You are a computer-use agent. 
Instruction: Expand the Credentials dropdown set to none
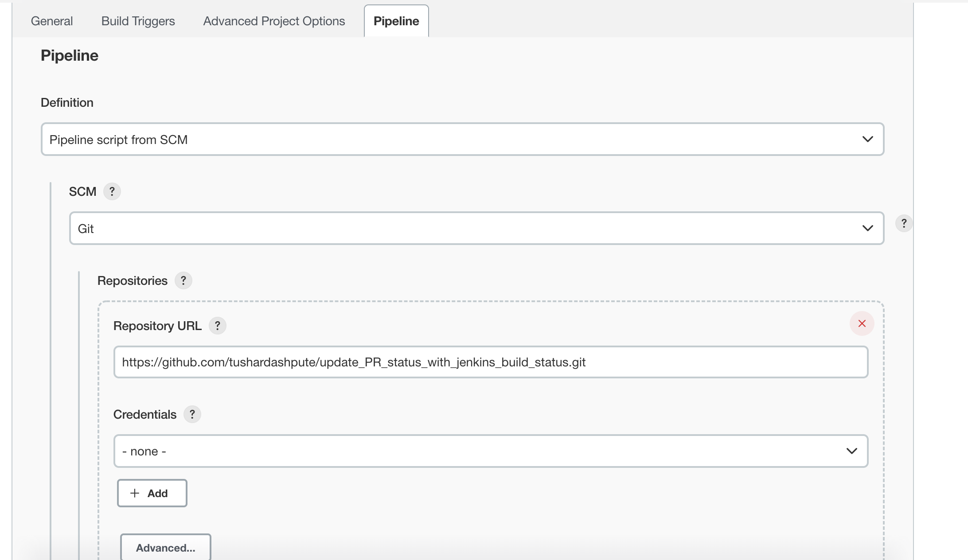tap(491, 451)
